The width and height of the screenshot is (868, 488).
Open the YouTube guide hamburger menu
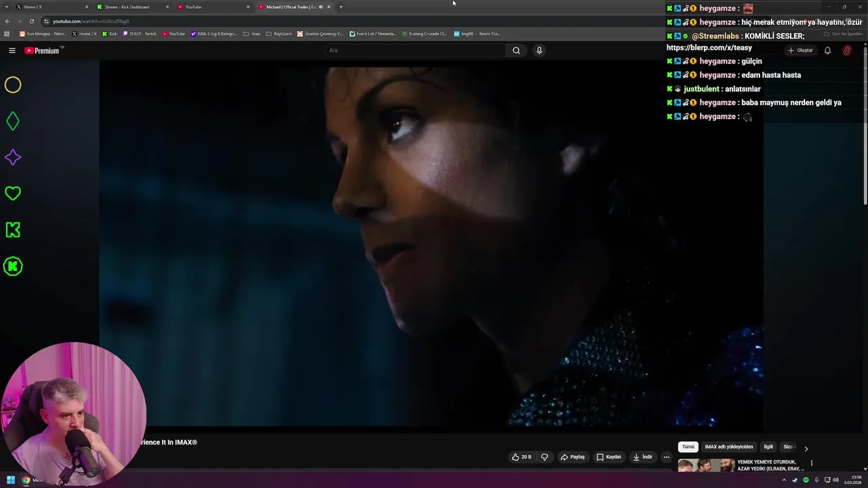(x=12, y=50)
